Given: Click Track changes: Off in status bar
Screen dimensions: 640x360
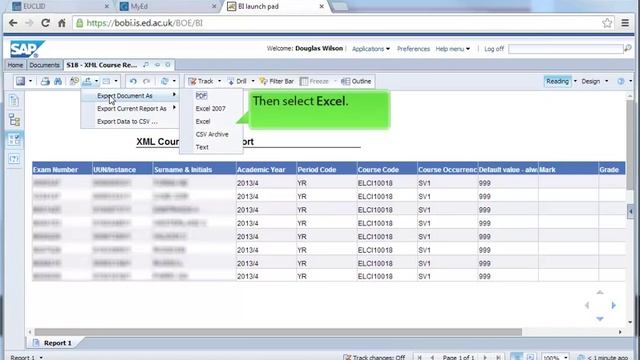Looking at the screenshot, I should click(x=374, y=357).
